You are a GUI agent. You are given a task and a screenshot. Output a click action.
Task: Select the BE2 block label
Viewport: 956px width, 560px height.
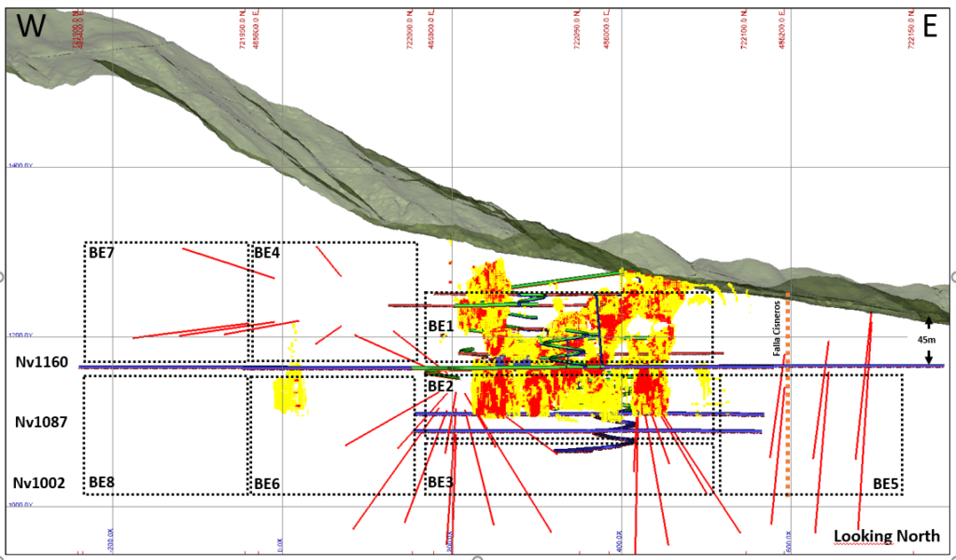(x=440, y=386)
